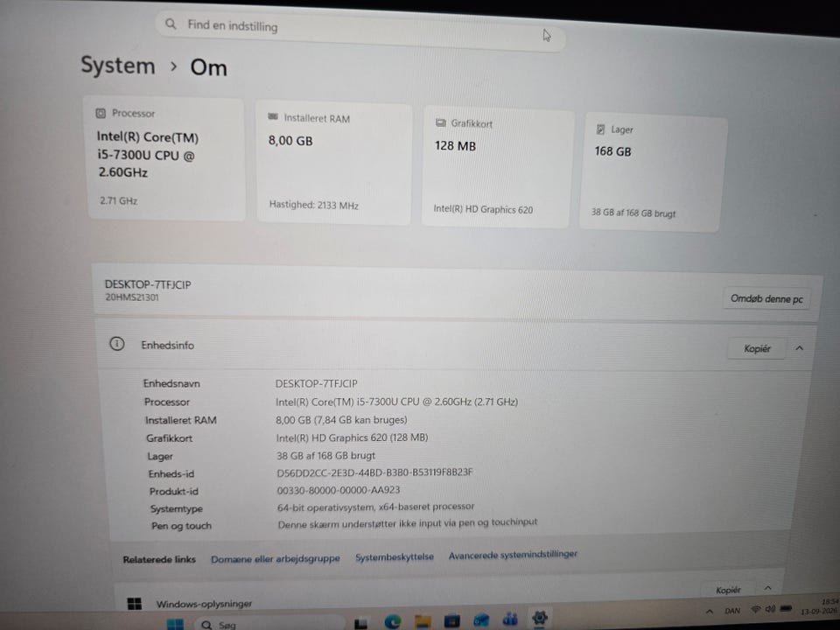Copy Enhedsinfo with Kopiér button
The width and height of the screenshot is (840, 630).
click(x=756, y=349)
